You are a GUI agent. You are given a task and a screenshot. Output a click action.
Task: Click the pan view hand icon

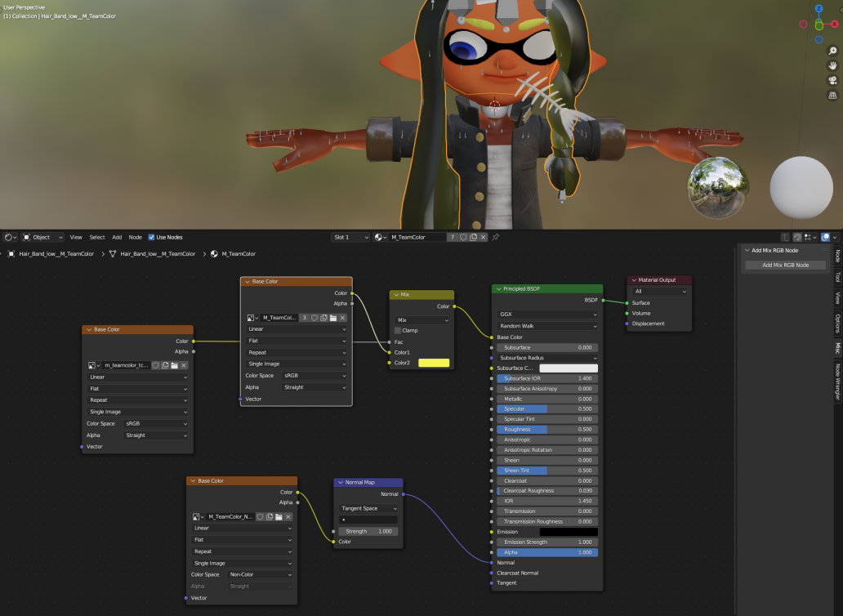[x=832, y=65]
